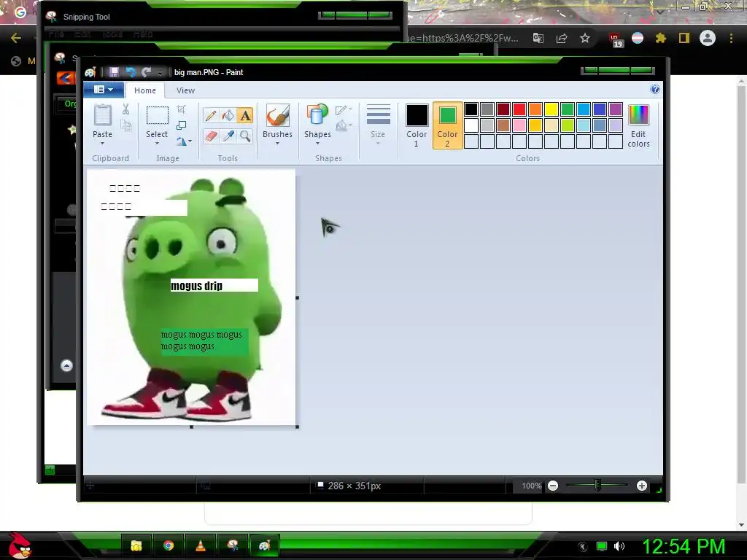Expand the Paste dropdown arrow

(102, 144)
